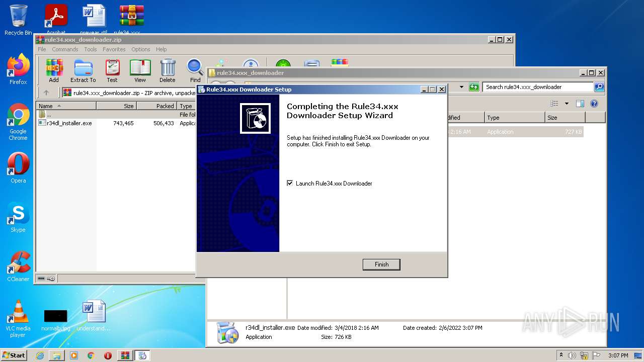Click Extract To in WinRAR toolbar
Image resolution: width=644 pixels, height=362 pixels.
point(83,71)
